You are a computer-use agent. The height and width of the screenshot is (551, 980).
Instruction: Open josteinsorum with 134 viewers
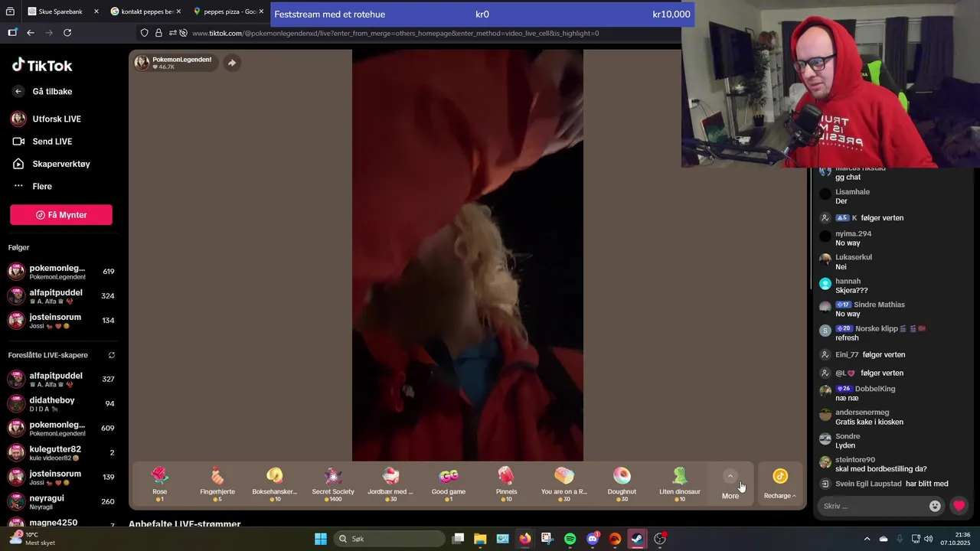tap(61, 321)
